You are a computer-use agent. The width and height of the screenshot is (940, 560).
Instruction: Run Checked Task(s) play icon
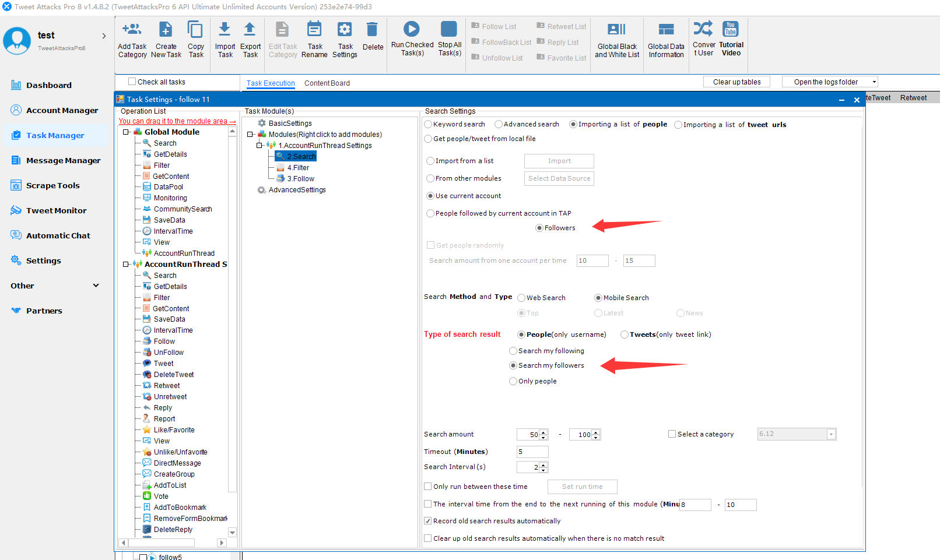pyautogui.click(x=412, y=29)
